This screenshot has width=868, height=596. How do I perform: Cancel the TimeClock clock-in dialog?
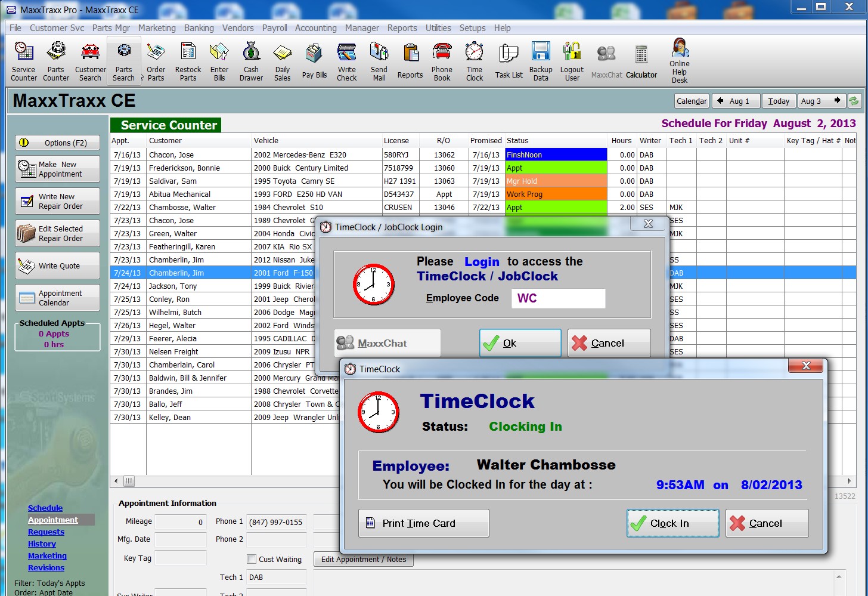pos(767,523)
